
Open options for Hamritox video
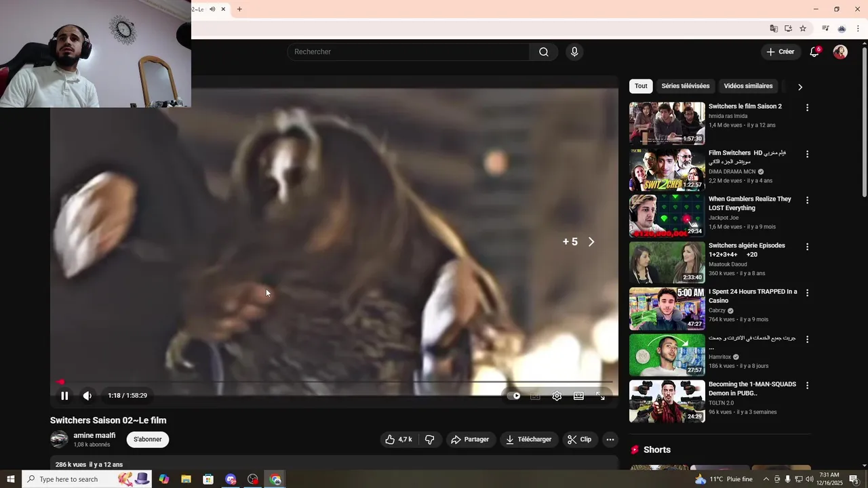click(x=807, y=339)
